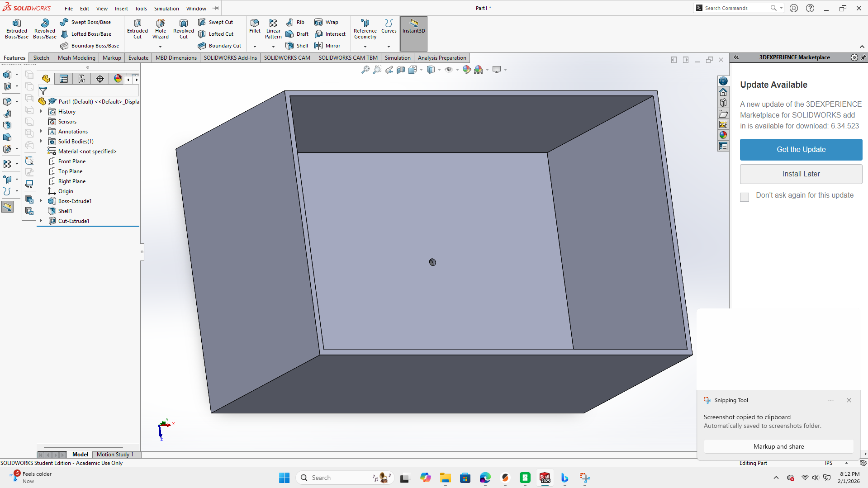Click the Get the Update button
This screenshot has width=868, height=488.
[x=801, y=149]
